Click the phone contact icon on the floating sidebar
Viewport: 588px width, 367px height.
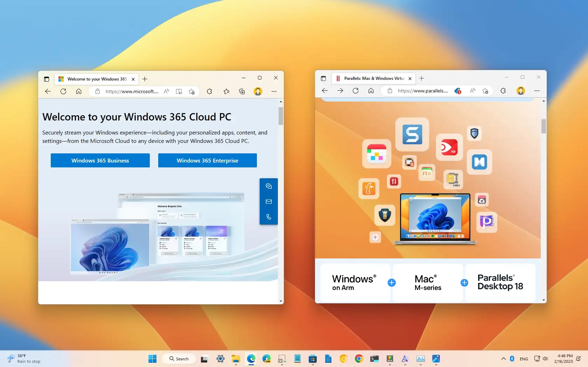coord(268,217)
